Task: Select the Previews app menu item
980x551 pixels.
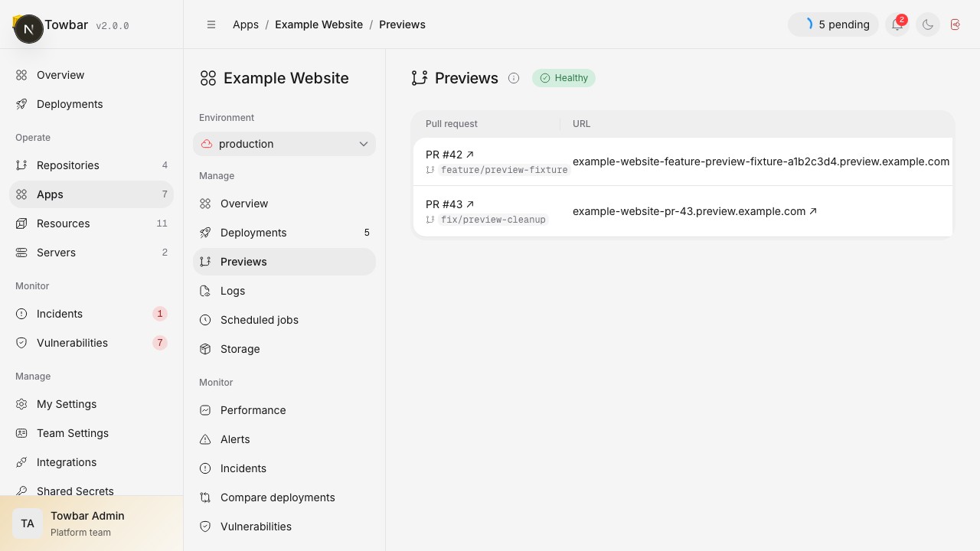Action: click(x=284, y=262)
